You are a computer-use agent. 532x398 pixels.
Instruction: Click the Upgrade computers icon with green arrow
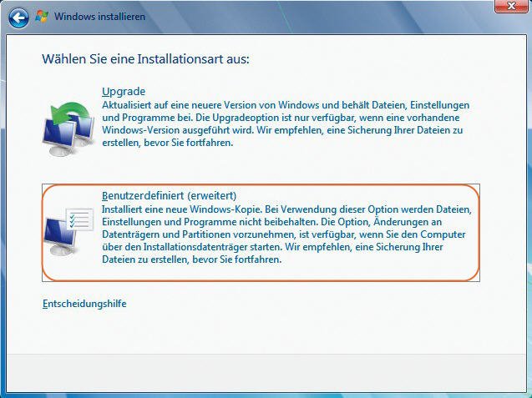pos(69,128)
